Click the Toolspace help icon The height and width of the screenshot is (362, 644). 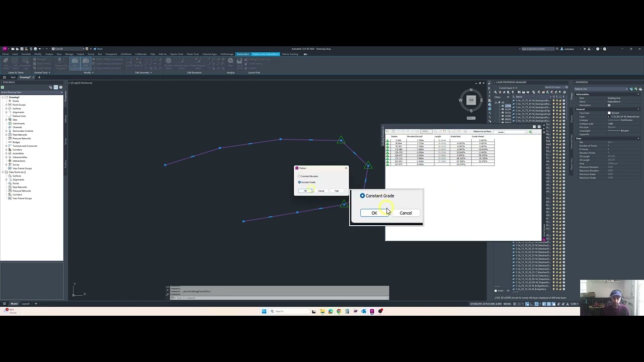click(61, 87)
